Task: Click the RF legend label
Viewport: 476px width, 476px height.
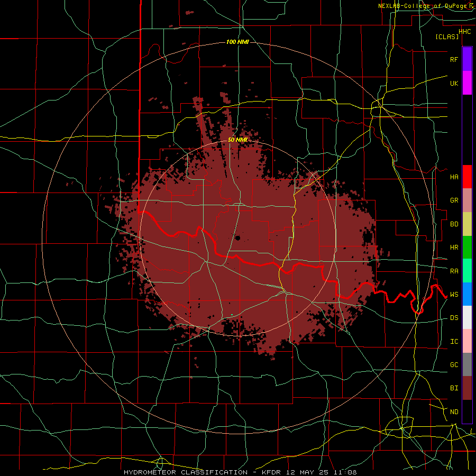Action: 454,59
